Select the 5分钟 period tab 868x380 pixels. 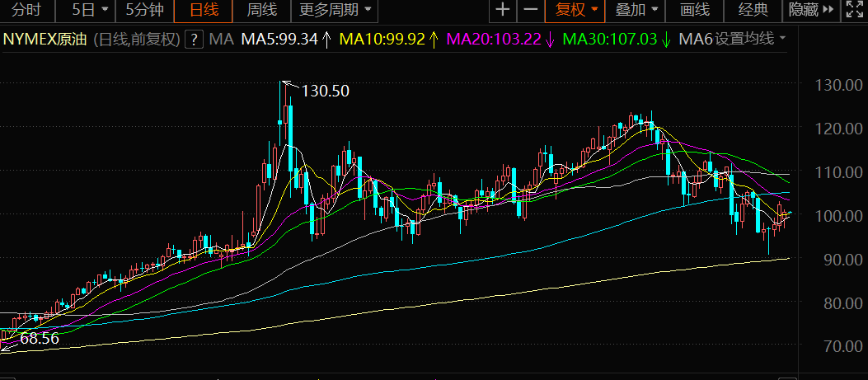145,11
